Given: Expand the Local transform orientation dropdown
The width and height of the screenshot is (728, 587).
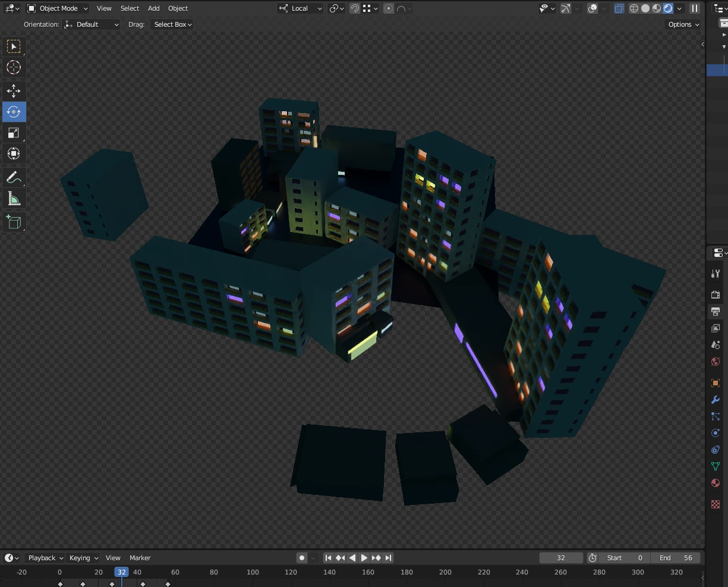Looking at the screenshot, I should pyautogui.click(x=301, y=8).
